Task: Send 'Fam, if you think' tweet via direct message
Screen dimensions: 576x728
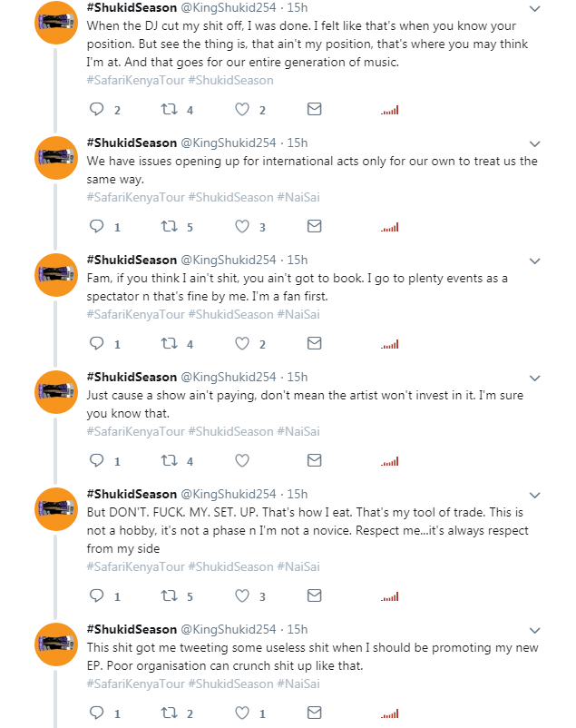Action: [x=314, y=343]
